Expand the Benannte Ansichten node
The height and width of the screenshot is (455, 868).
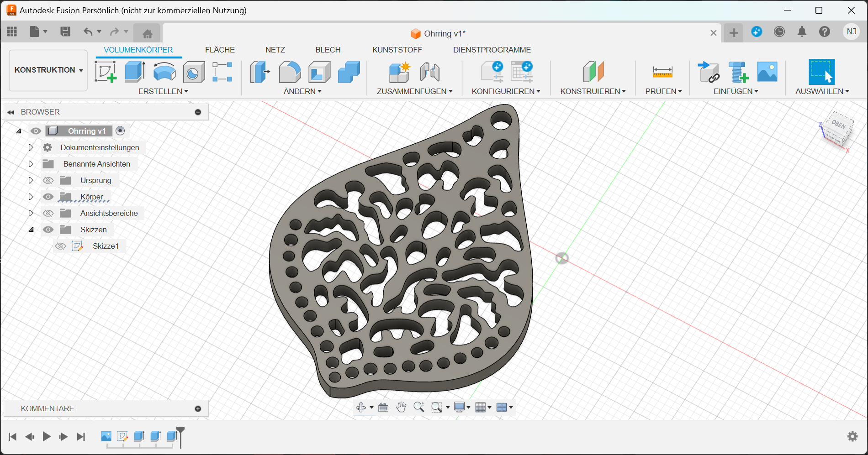click(x=31, y=164)
